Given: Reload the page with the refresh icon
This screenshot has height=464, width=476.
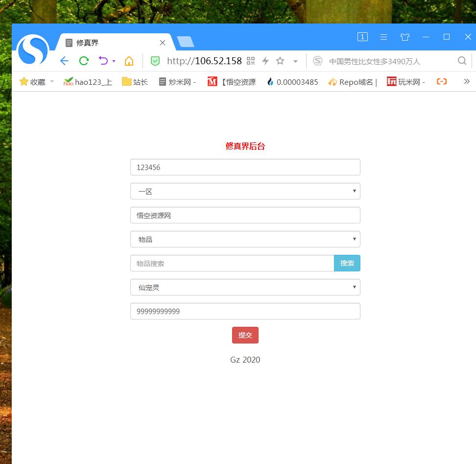Looking at the screenshot, I should coord(84,61).
